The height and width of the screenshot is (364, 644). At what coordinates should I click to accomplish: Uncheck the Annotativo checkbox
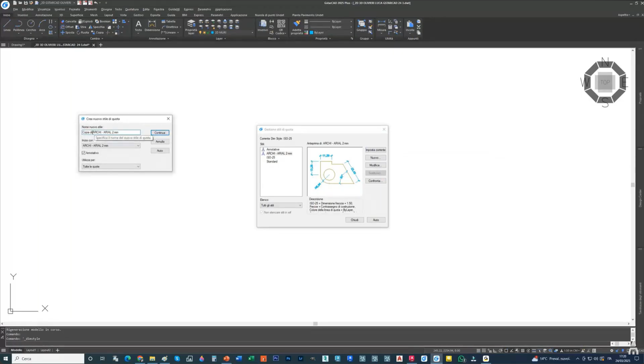[84, 153]
